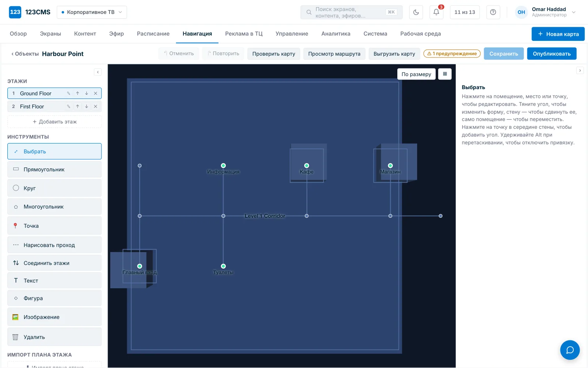The image size is (588, 368).
Task: Open the 1 предупреждение warning badge
Action: pos(452,54)
